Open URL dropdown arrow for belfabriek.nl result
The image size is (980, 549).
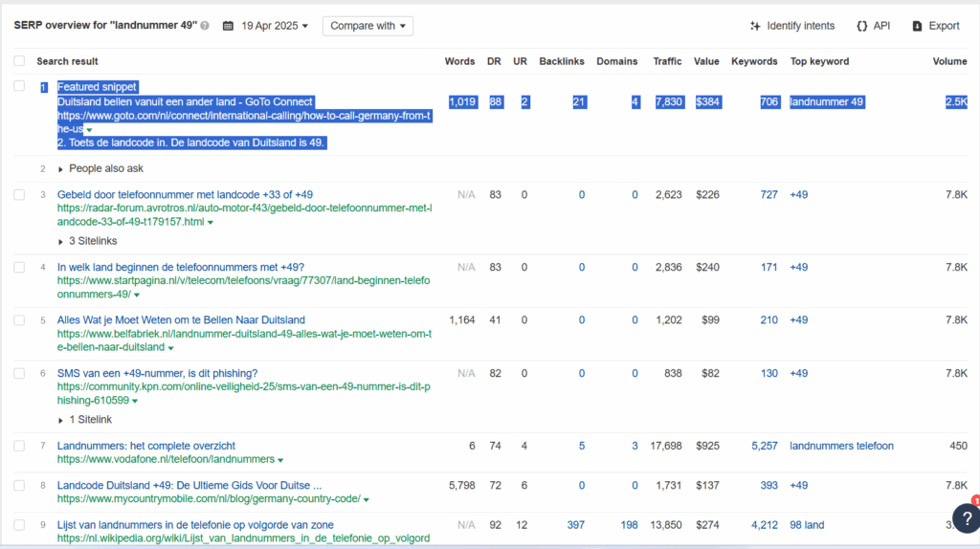point(170,348)
